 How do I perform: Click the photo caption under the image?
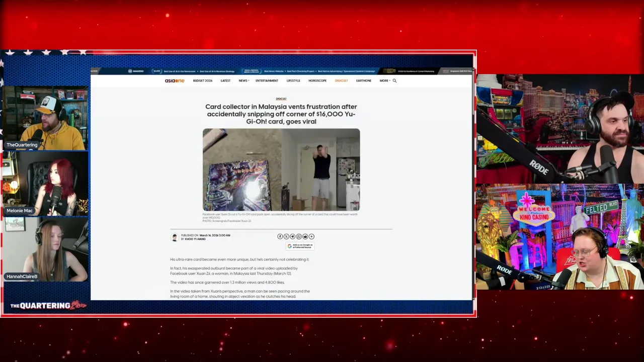point(281,217)
